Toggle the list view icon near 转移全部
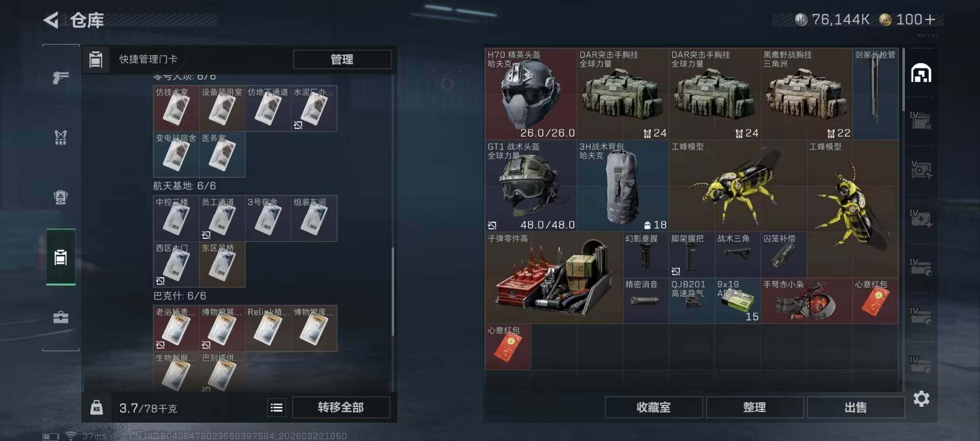 pos(277,407)
